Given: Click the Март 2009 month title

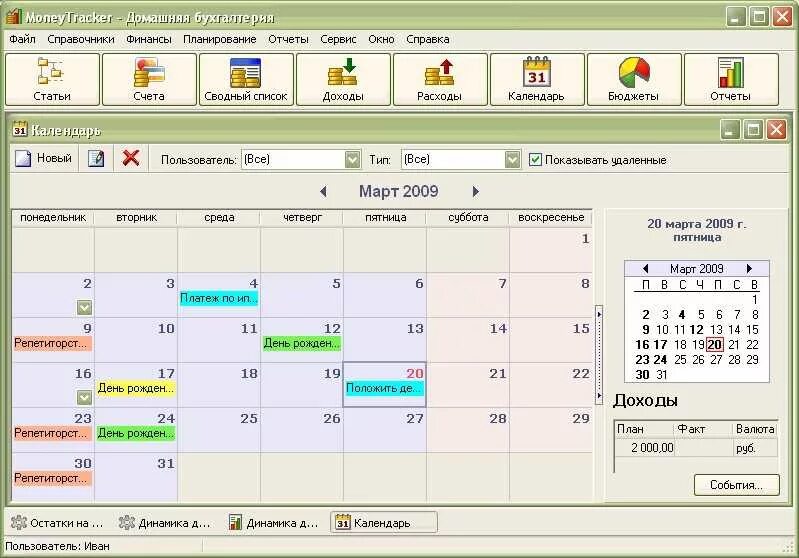Looking at the screenshot, I should (398, 192).
